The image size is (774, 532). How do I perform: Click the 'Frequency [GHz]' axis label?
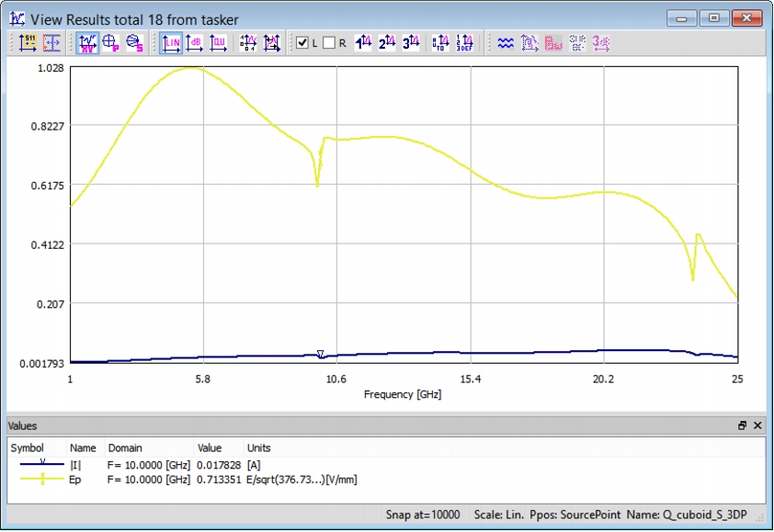403,394
